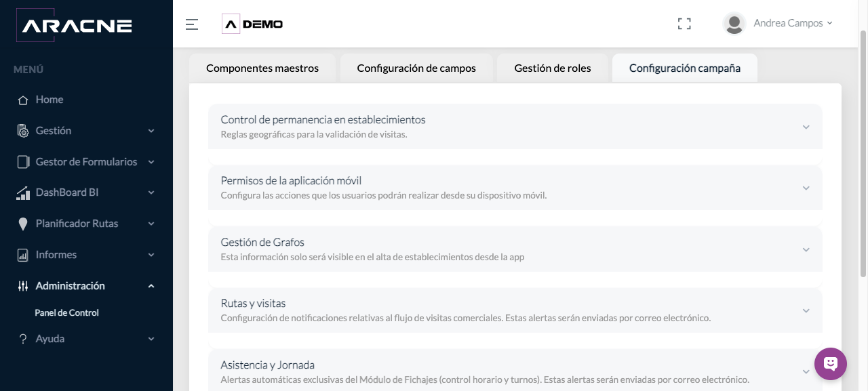The height and width of the screenshot is (391, 868).
Task: Expand the Gestión menu chevron
Action: 151,131
